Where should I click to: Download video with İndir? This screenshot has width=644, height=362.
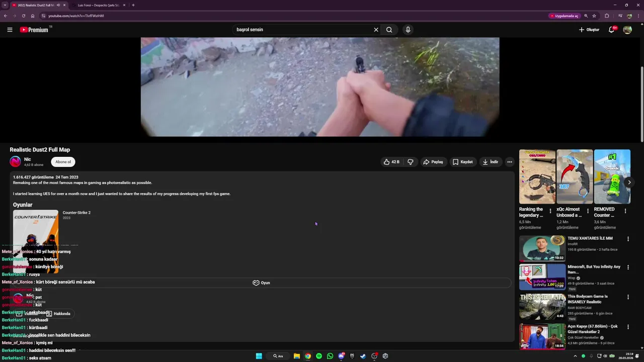click(491, 162)
